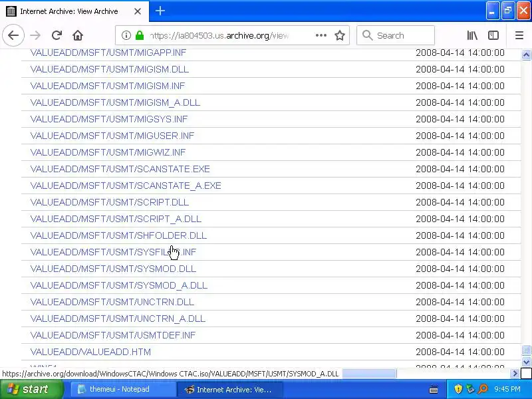Open the MIGWIZ.INF file link
The width and height of the screenshot is (532, 399).
pyautogui.click(x=108, y=152)
